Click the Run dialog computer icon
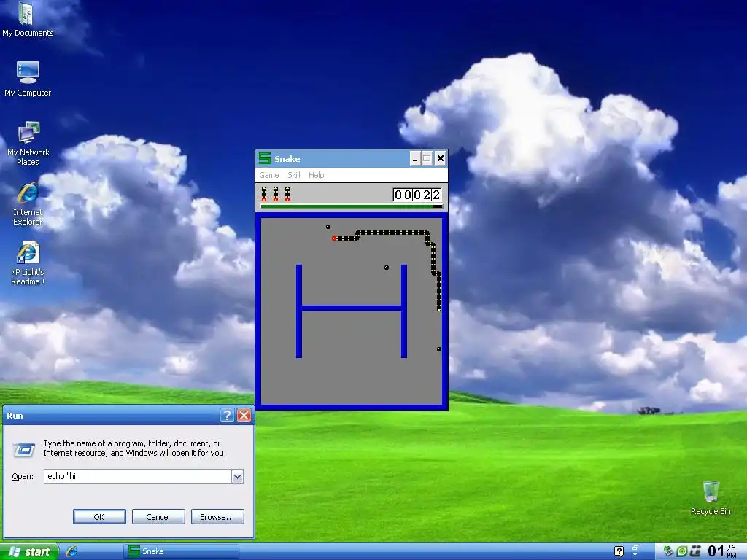Viewport: 747px width, 560px height. 24,449
